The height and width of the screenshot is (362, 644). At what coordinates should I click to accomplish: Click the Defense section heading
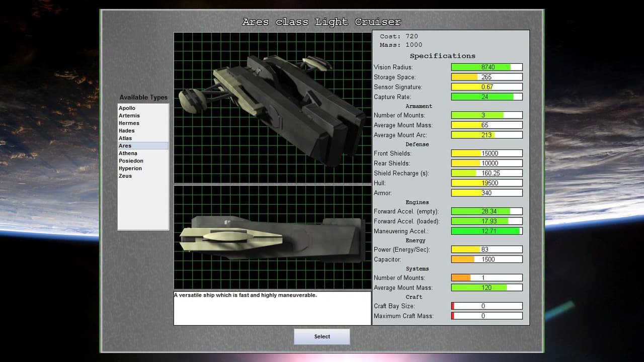point(418,144)
